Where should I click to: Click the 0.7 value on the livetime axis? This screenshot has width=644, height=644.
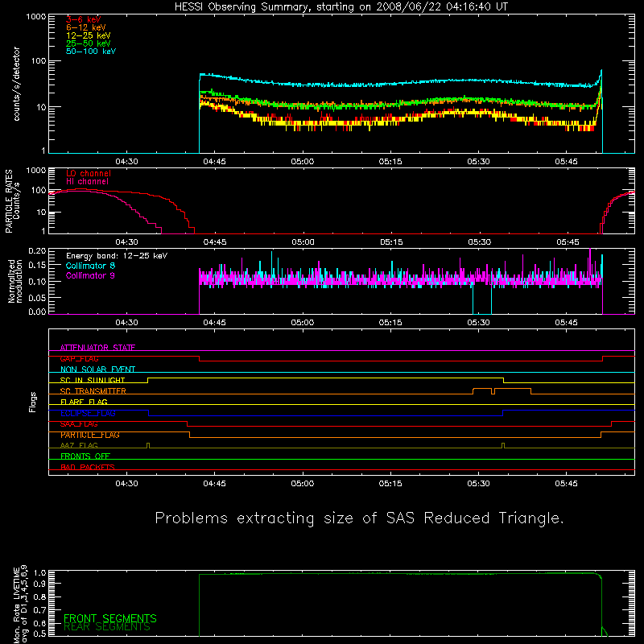click(x=39, y=610)
